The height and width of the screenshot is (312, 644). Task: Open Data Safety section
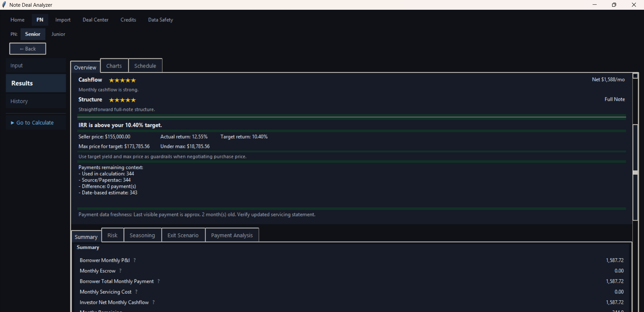point(160,20)
